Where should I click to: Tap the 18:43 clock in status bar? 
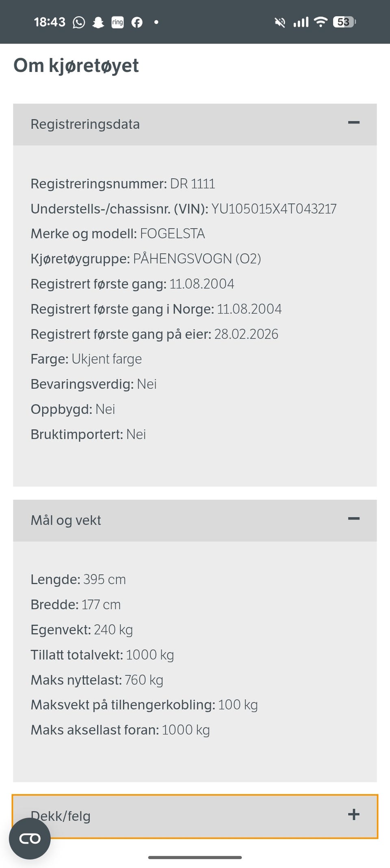pyautogui.click(x=50, y=22)
